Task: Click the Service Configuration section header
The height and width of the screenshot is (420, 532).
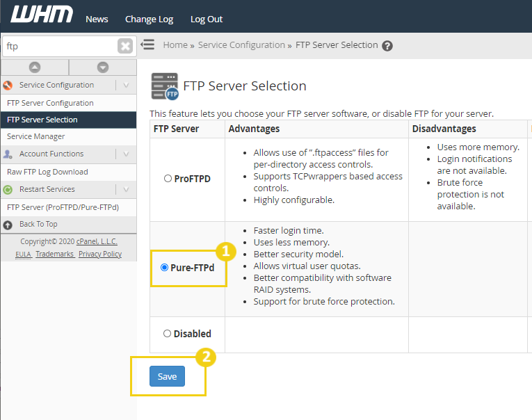Action: click(x=69, y=85)
